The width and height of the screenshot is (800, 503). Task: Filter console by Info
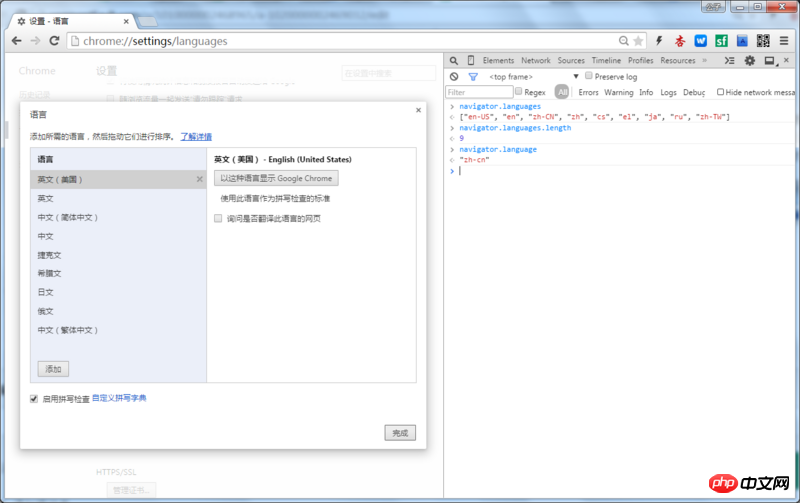[x=646, y=92]
